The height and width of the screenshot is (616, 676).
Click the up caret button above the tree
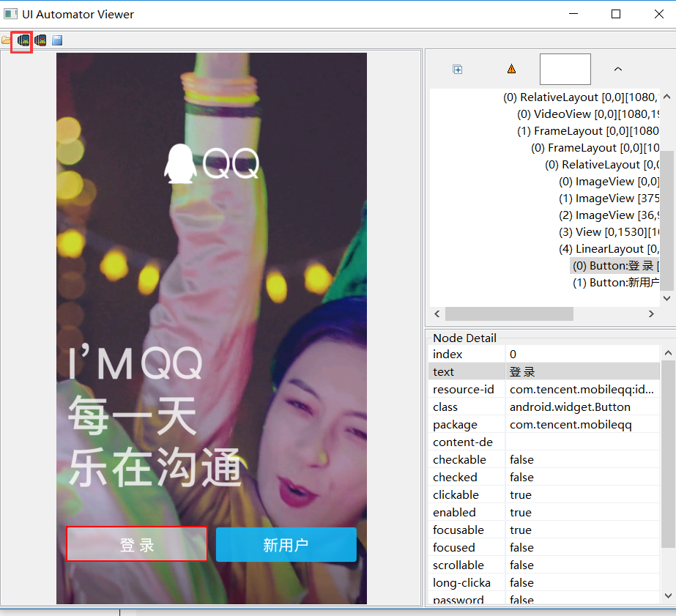point(618,69)
